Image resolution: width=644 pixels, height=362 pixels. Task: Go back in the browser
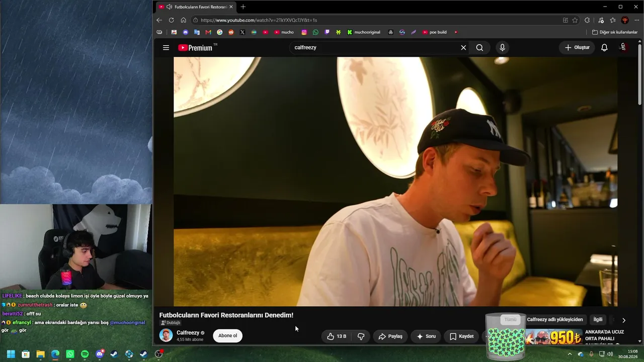point(159,20)
